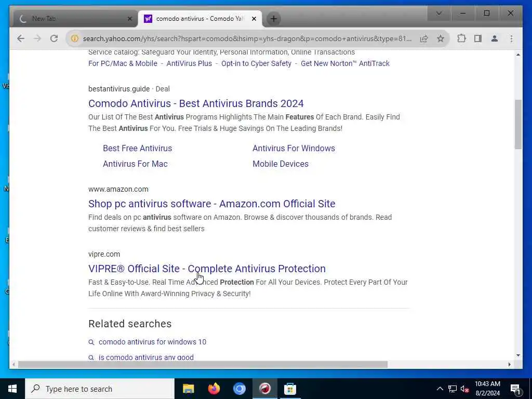Open the Antivirus For Mac sublink
The width and height of the screenshot is (532, 399).
(x=135, y=164)
